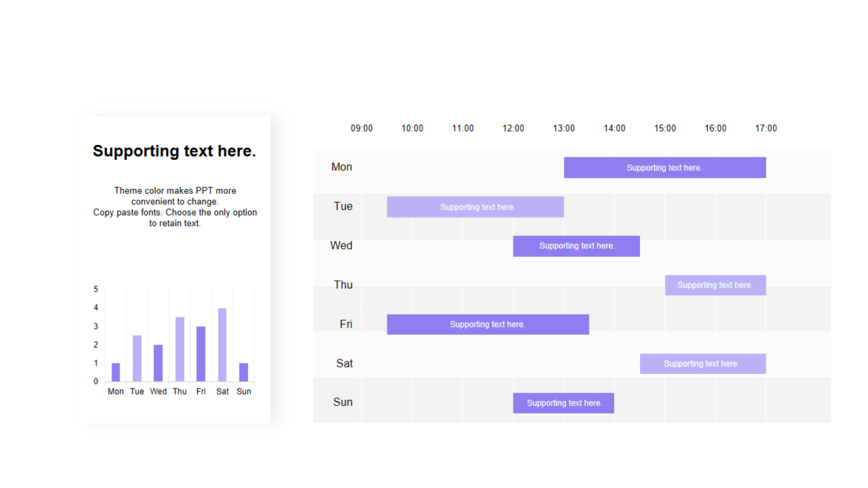The width and height of the screenshot is (868, 488).
Task: Click the Friday schedule bar in the timeline
Action: (x=488, y=325)
